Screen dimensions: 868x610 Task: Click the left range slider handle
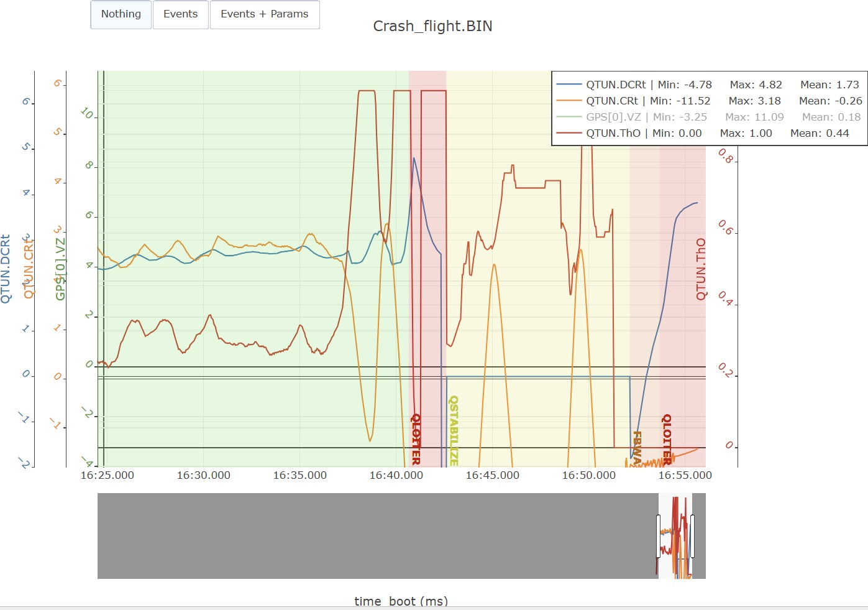(x=659, y=536)
